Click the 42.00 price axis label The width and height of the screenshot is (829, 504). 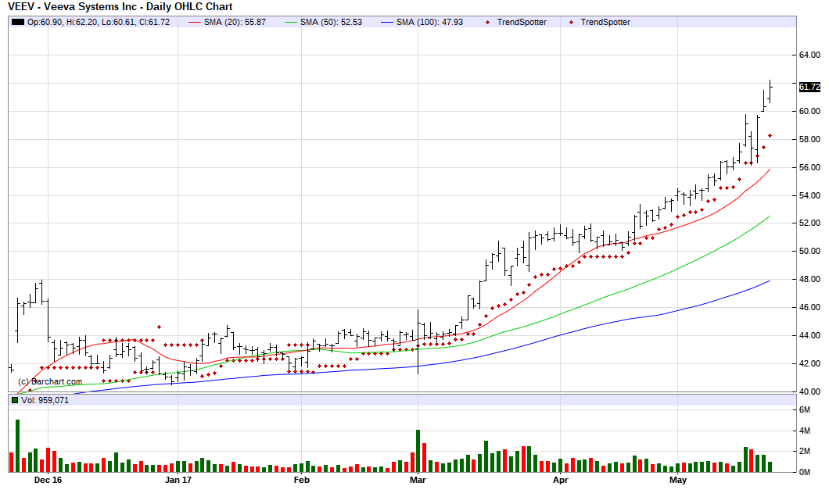(809, 363)
